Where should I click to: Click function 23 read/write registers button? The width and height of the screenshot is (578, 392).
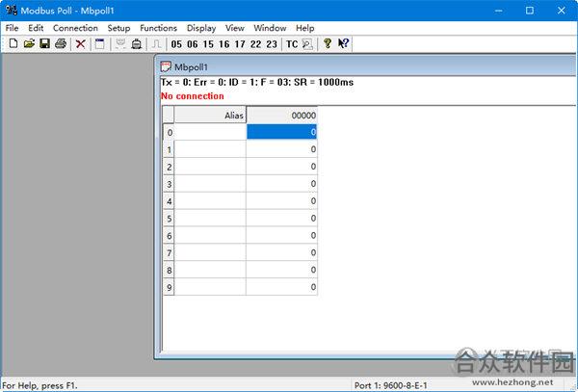tap(272, 44)
